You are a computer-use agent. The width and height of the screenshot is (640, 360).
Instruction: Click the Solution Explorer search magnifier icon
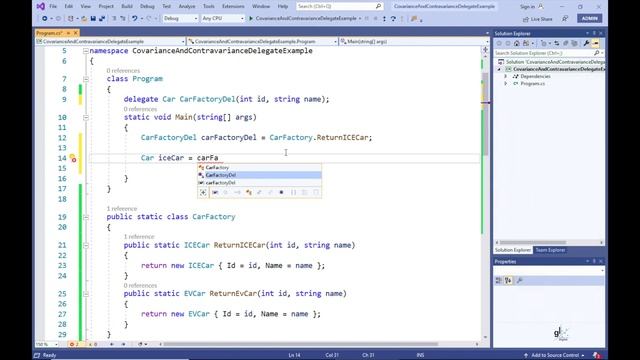pyautogui.click(x=596, y=53)
